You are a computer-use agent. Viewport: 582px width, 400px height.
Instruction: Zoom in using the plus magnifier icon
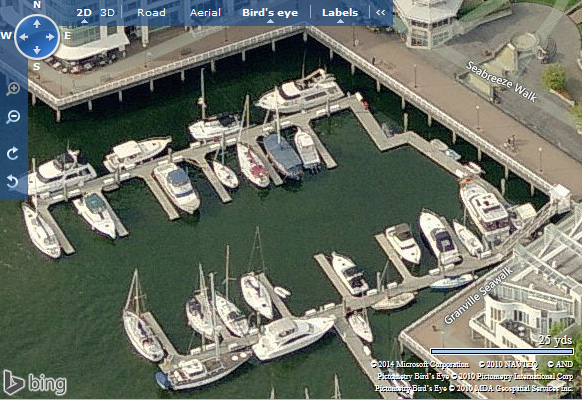[x=13, y=89]
